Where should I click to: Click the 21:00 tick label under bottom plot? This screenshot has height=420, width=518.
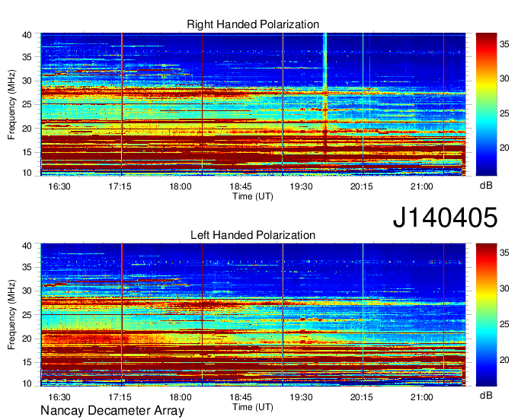coord(422,397)
